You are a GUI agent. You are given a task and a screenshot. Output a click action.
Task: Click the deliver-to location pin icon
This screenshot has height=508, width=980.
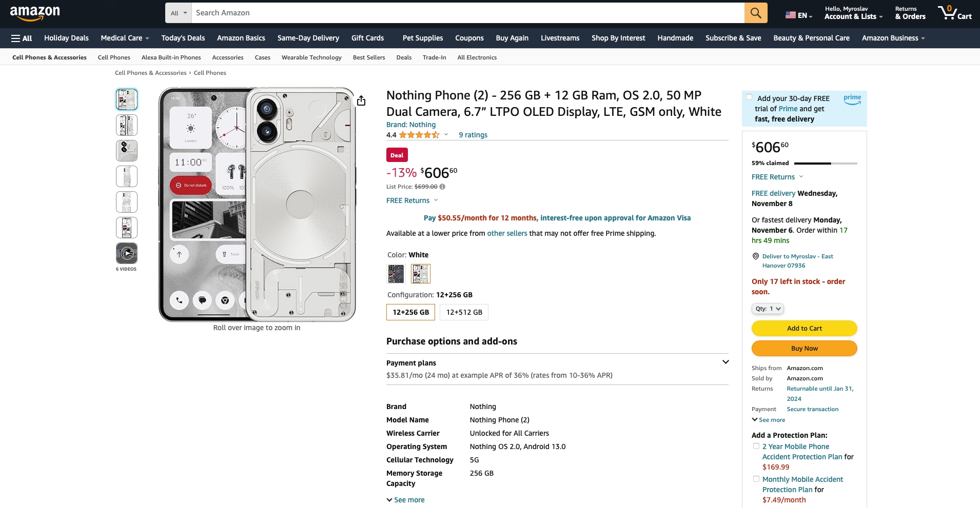[x=755, y=256]
